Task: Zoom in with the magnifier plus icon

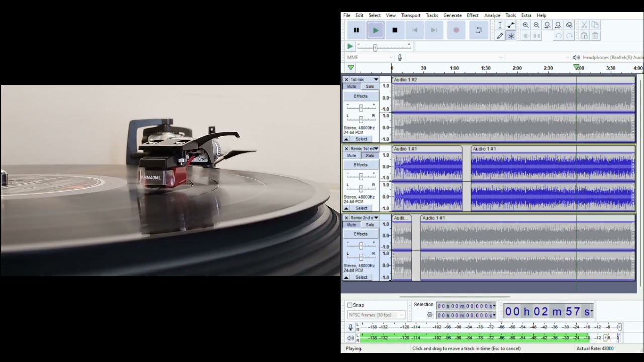Action: 526,25
